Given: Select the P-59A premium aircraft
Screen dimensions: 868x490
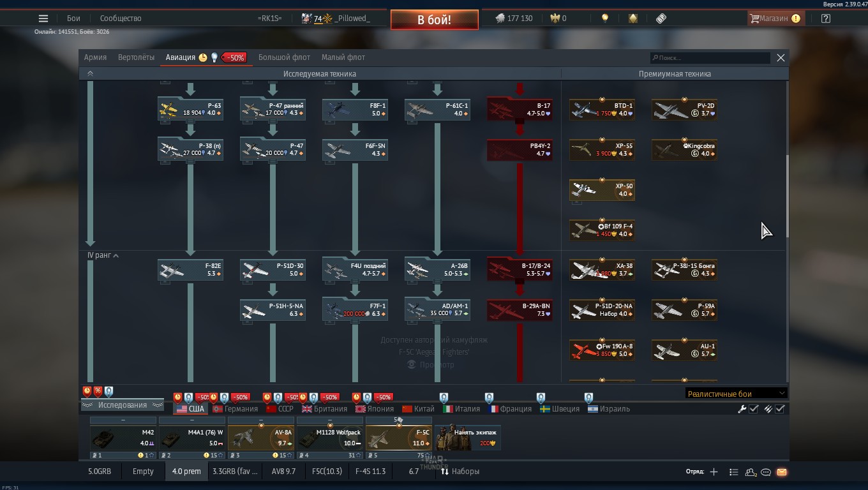Looking at the screenshot, I should [684, 309].
